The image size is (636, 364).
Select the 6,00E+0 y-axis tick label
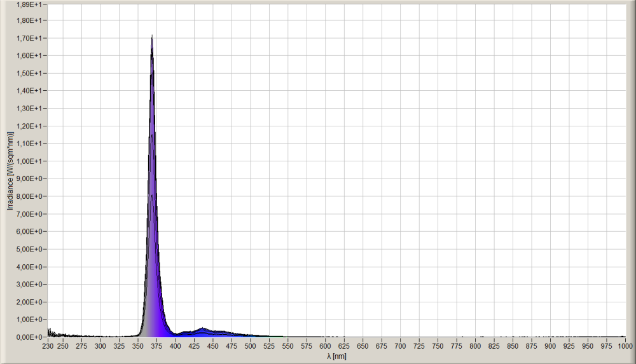[x=29, y=231]
